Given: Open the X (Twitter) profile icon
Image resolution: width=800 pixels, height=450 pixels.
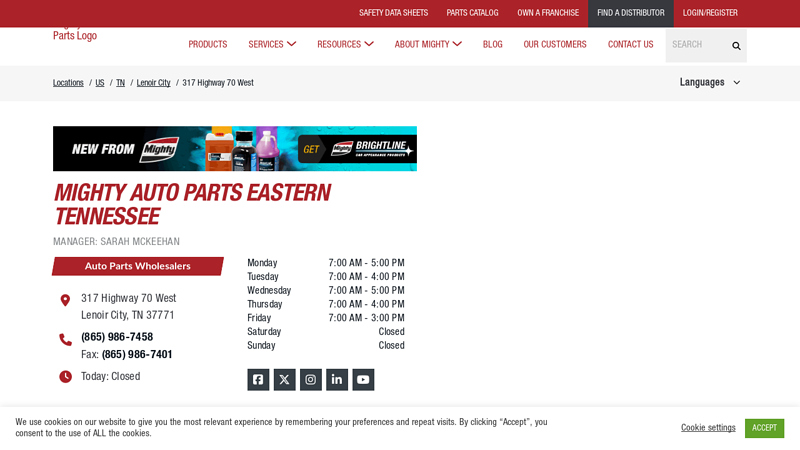Looking at the screenshot, I should (x=284, y=380).
